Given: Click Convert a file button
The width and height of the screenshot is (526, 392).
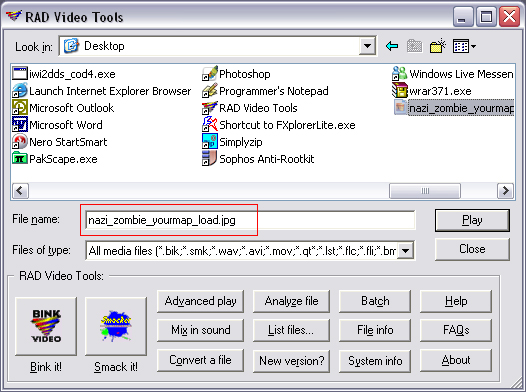Looking at the screenshot, I should [x=201, y=360].
